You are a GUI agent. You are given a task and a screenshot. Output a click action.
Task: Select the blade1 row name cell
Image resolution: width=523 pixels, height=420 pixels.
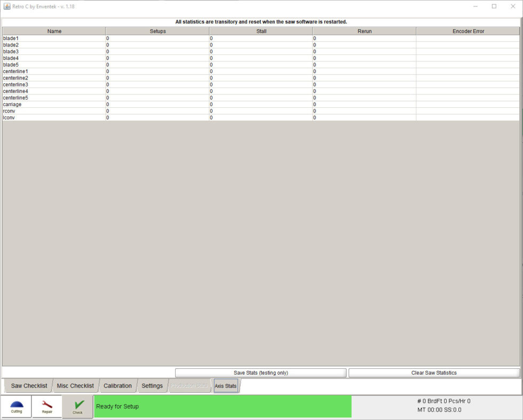pos(54,38)
